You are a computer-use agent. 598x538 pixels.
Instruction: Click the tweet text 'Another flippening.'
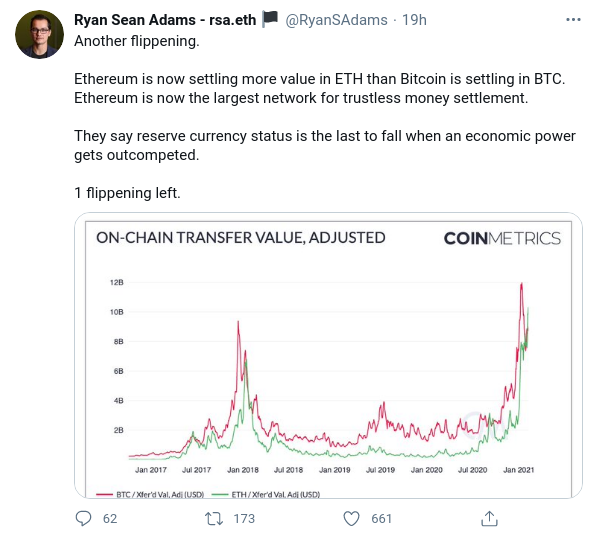tap(137, 41)
